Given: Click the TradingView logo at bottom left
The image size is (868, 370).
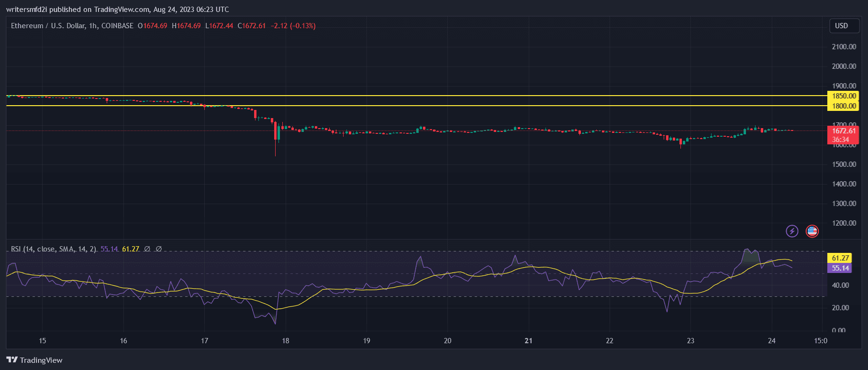Looking at the screenshot, I should (x=34, y=360).
